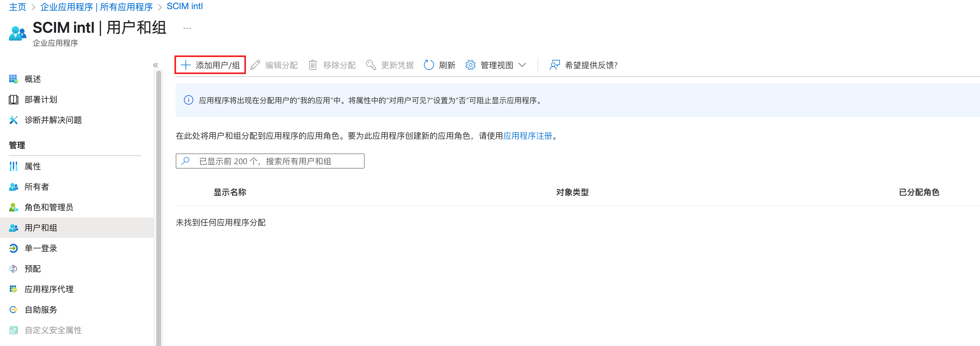Click the 希望提供反馈 feedback icon
Viewport: 980px width, 346px height.
[x=555, y=65]
